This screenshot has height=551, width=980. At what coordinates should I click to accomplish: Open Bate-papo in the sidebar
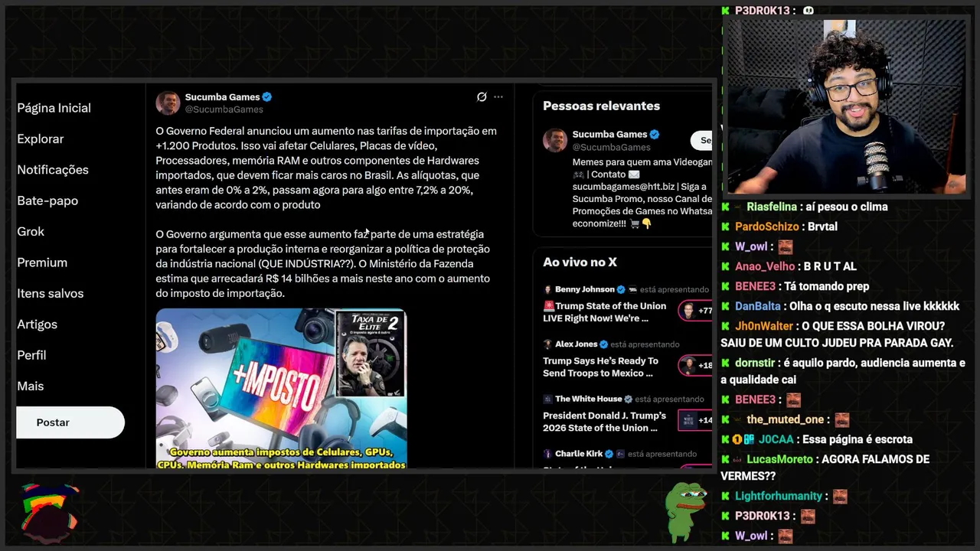47,201
